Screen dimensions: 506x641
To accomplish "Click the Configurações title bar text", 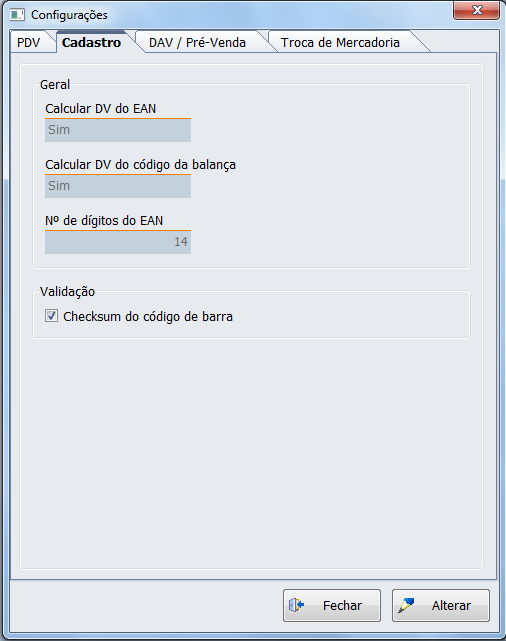I will coord(69,15).
